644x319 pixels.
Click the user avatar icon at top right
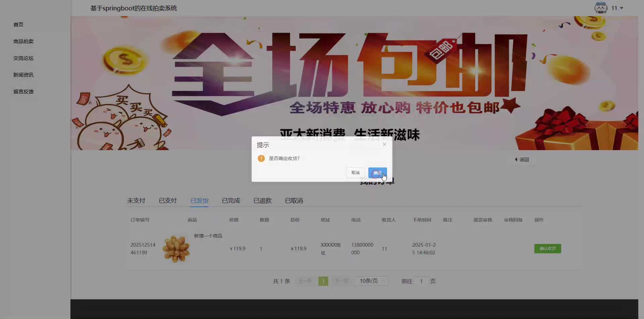pos(601,8)
